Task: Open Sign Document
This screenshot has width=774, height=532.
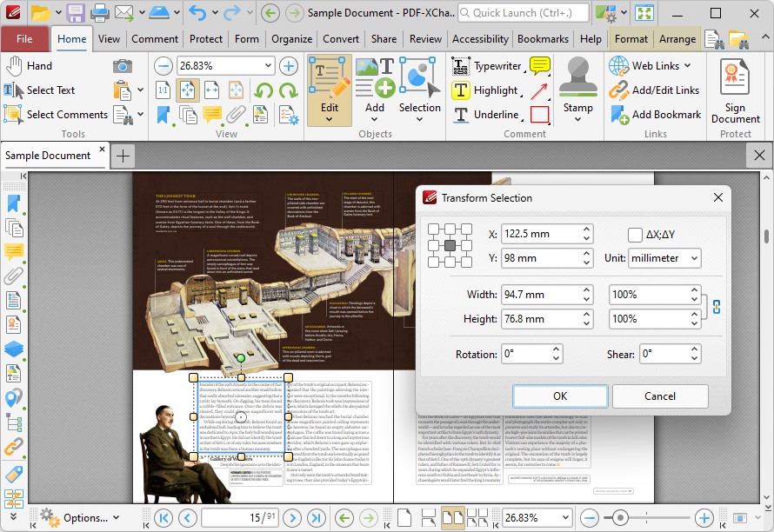Action: click(735, 91)
